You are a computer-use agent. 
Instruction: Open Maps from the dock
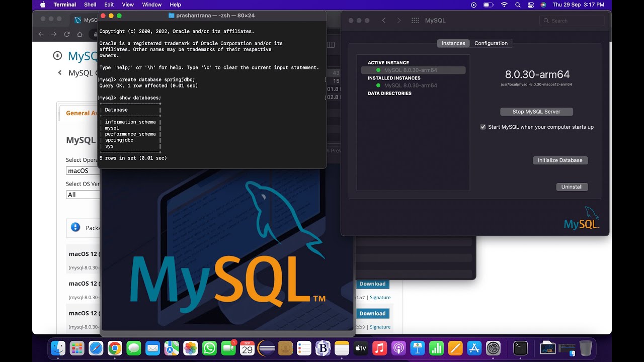172,348
